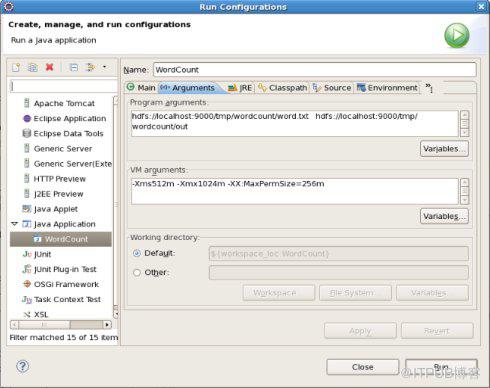This screenshot has height=388, width=490.
Task: Click the Close button
Action: click(363, 367)
